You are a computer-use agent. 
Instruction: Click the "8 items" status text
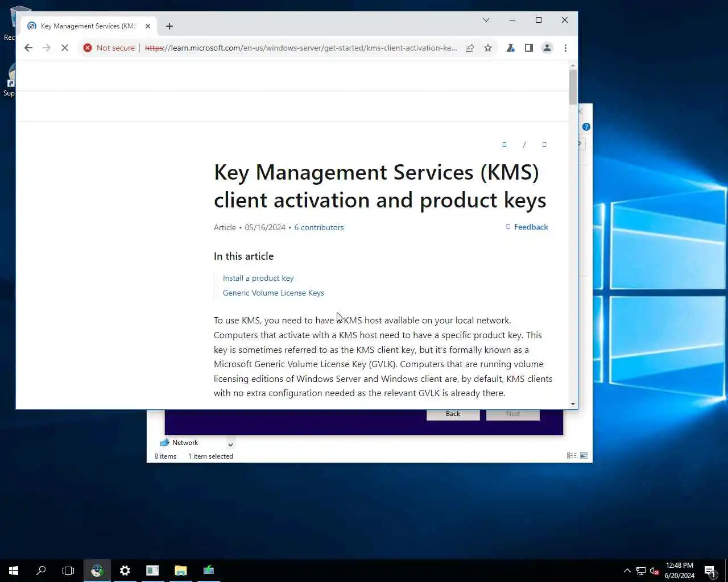[166, 456]
